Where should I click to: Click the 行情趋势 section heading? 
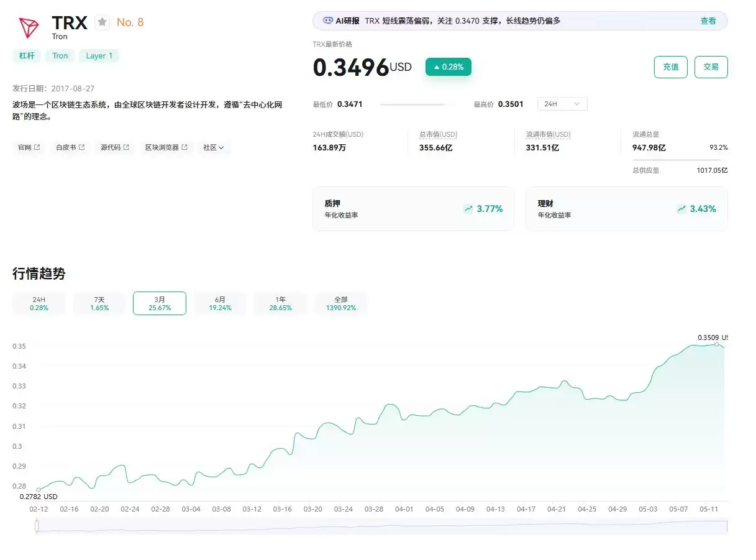(x=39, y=273)
